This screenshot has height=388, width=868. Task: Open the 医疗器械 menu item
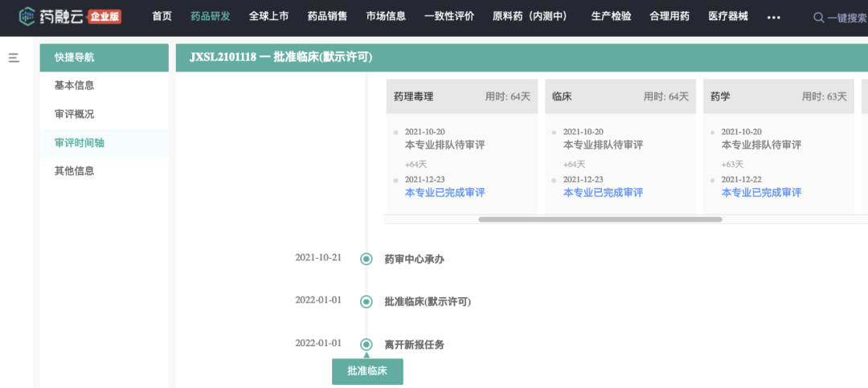click(727, 17)
